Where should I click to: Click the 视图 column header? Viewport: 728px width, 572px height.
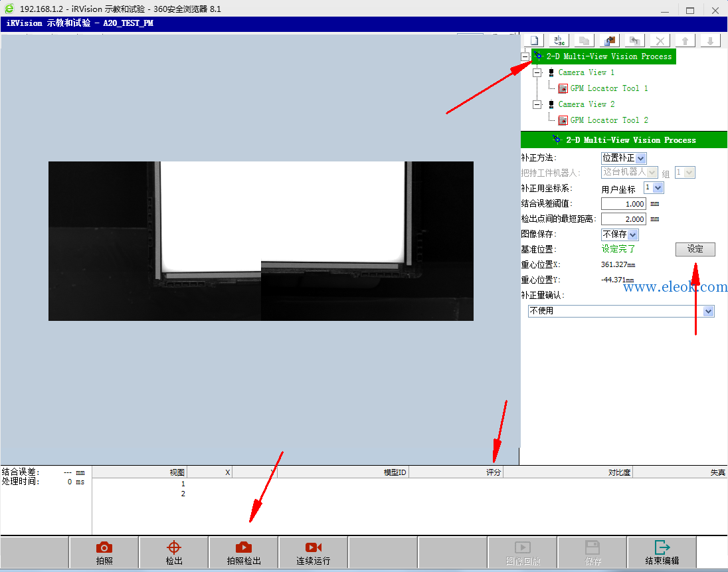point(139,472)
